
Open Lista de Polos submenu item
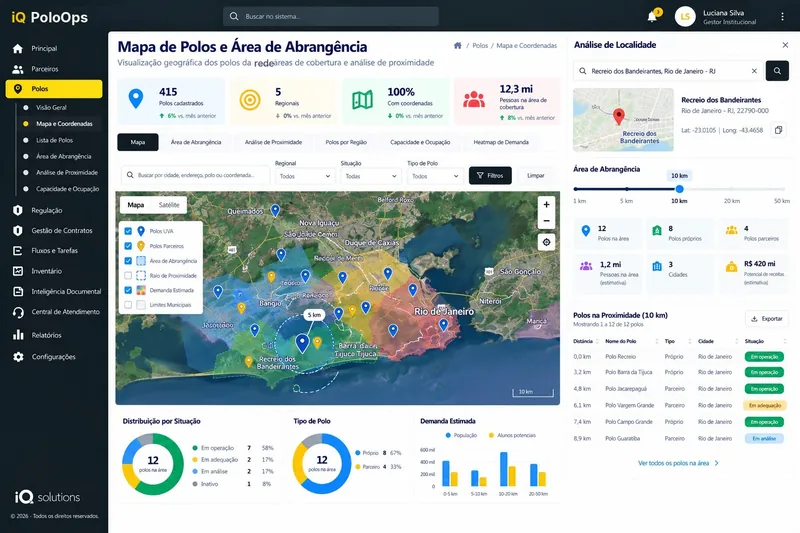click(x=55, y=140)
